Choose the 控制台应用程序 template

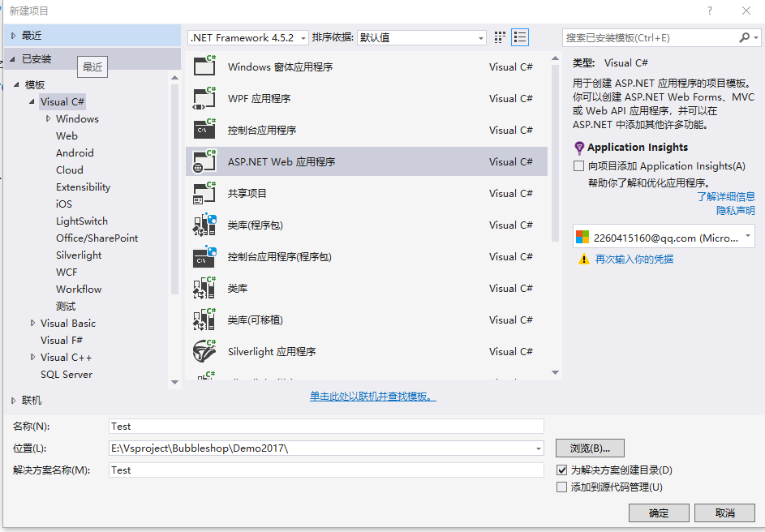pyautogui.click(x=324, y=130)
